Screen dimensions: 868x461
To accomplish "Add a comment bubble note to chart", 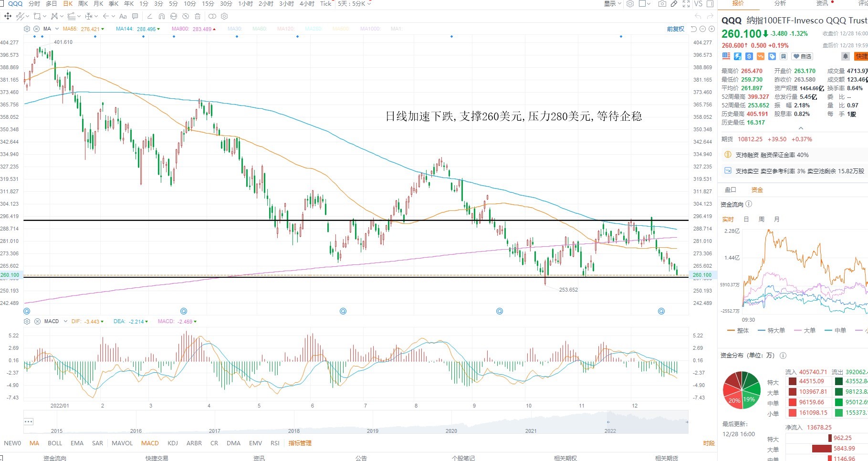I will (x=135, y=16).
